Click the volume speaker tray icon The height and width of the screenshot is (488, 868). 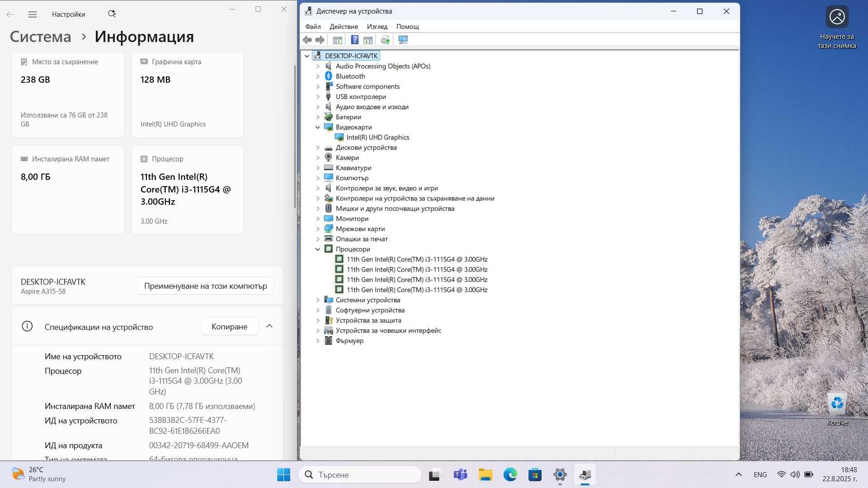click(x=795, y=474)
